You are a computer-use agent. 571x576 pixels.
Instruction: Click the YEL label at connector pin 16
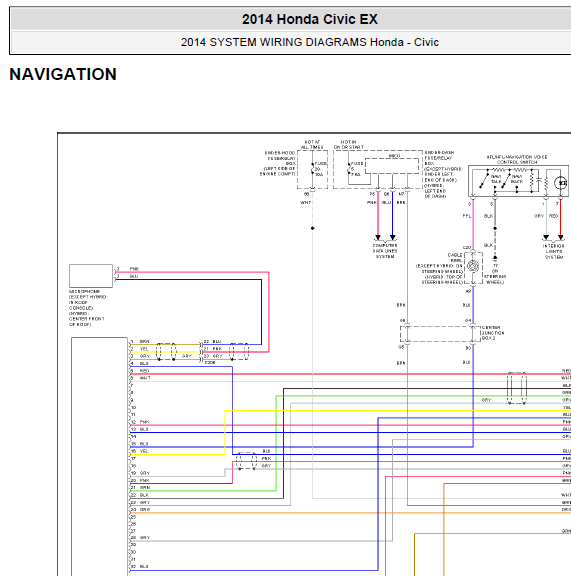144,451
